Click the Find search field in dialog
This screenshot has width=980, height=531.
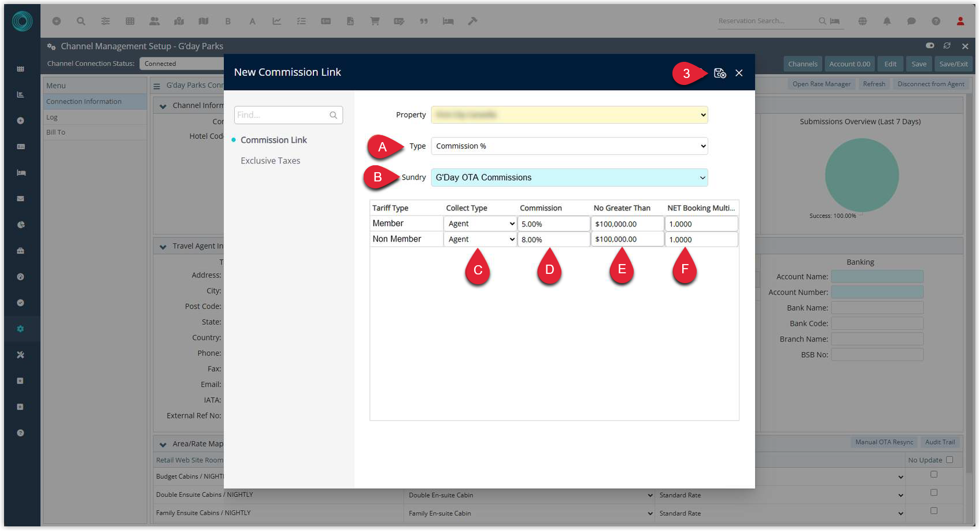[x=288, y=115]
